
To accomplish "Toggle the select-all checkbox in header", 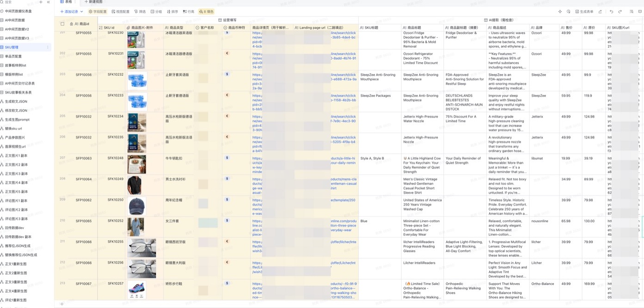I will point(62,24).
